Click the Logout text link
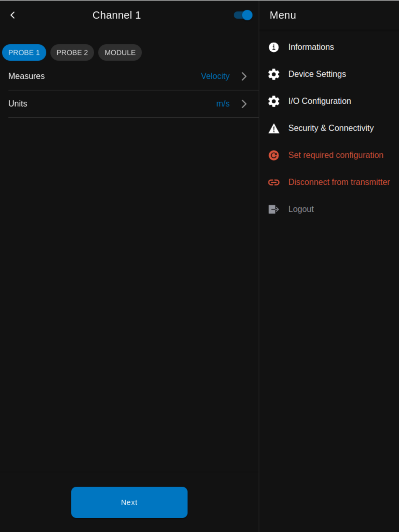The height and width of the screenshot is (532, 399). coord(301,209)
